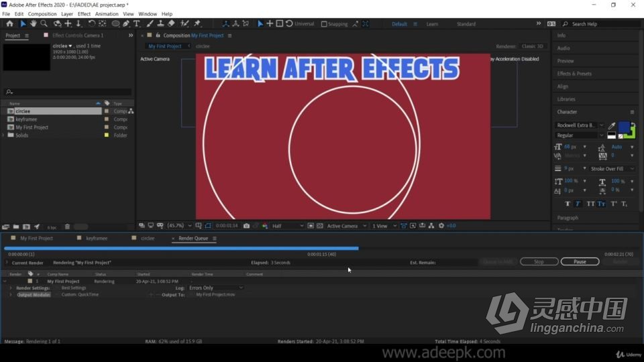Select the Brush tool
Viewport: 644px width, 362px height.
(x=150, y=24)
